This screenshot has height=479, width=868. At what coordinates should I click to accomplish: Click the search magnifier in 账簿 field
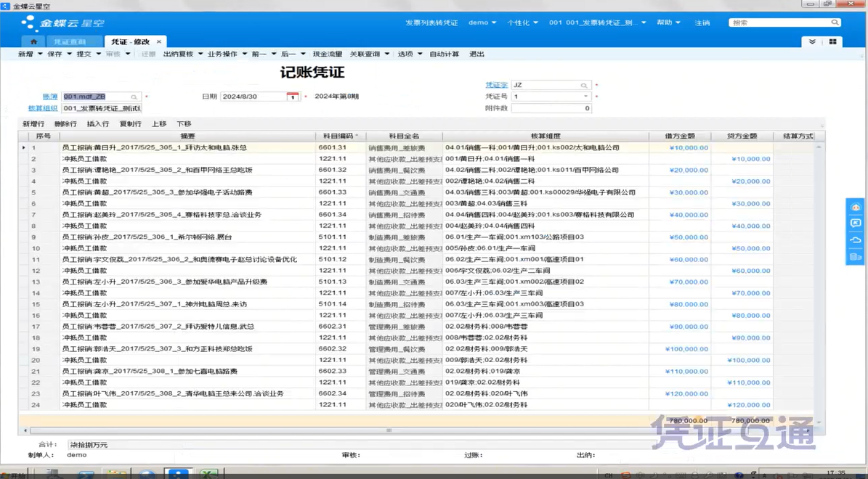coord(134,97)
